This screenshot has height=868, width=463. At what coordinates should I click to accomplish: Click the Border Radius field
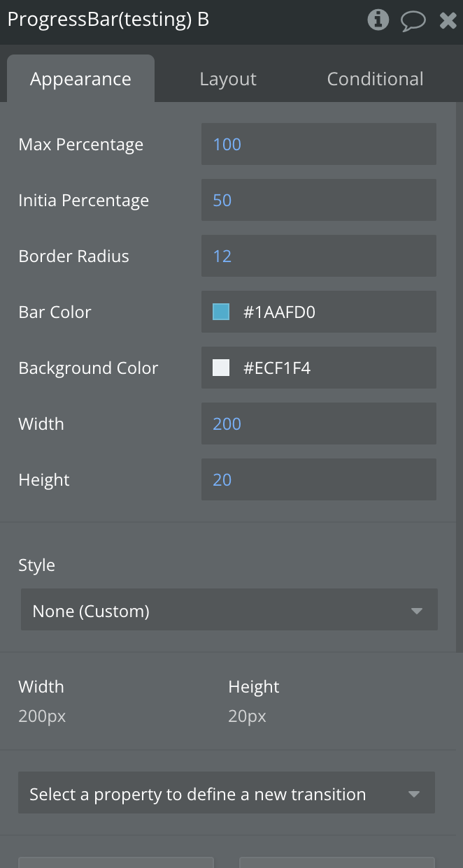[x=318, y=256]
